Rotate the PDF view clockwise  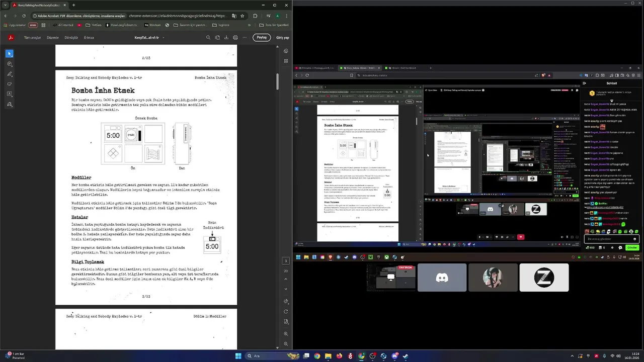point(286,312)
